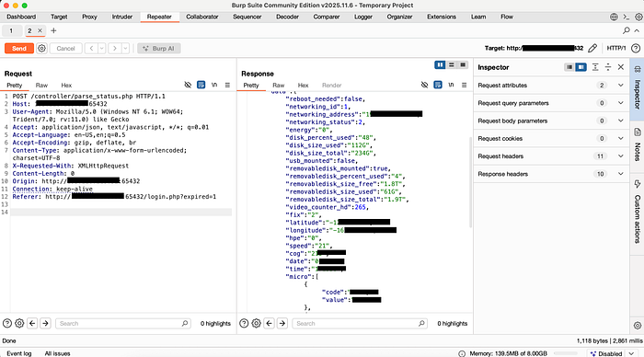Open Response search help icon
This screenshot has height=357, width=644.
coord(244,323)
